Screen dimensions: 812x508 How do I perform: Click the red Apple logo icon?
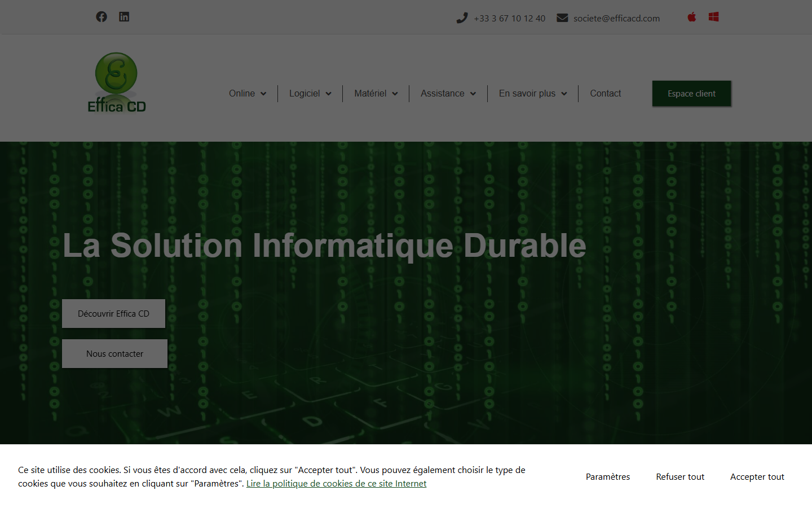692,17
